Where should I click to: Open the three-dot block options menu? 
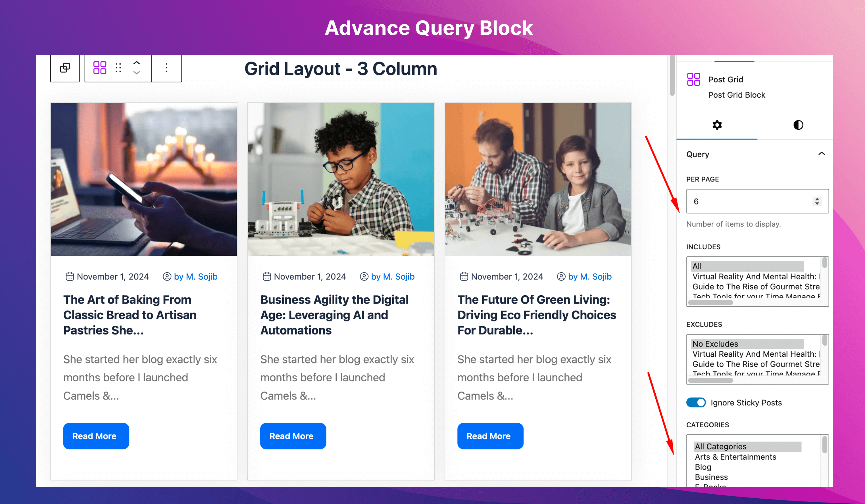(x=166, y=68)
